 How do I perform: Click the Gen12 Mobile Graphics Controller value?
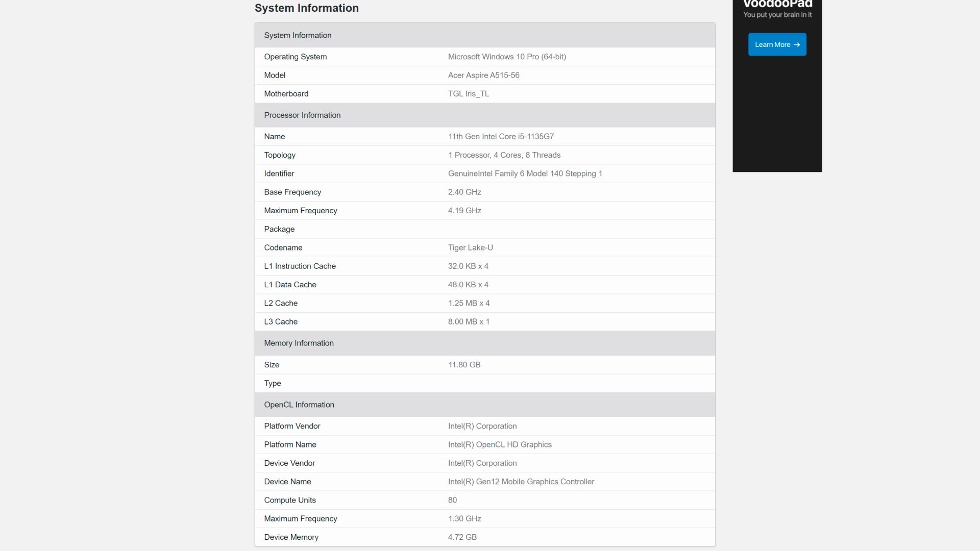click(x=521, y=482)
